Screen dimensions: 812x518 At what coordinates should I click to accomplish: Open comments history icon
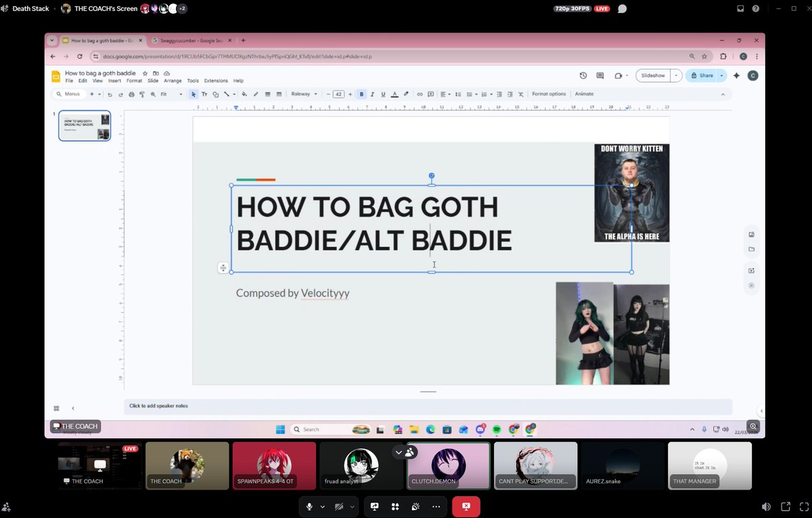[x=600, y=75]
